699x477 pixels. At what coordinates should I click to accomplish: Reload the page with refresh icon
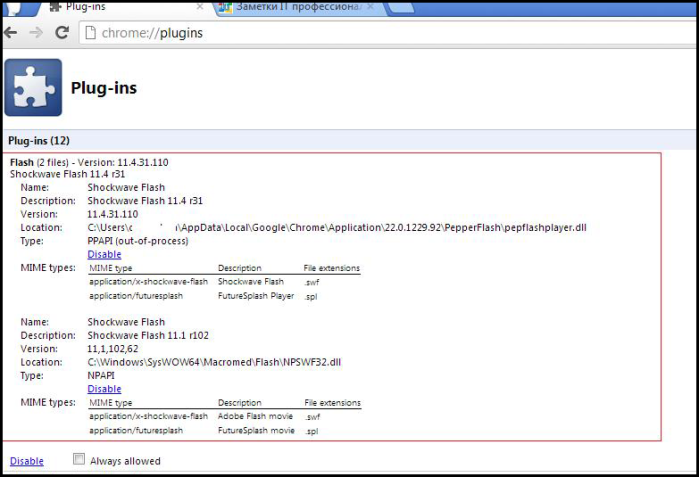tap(62, 32)
